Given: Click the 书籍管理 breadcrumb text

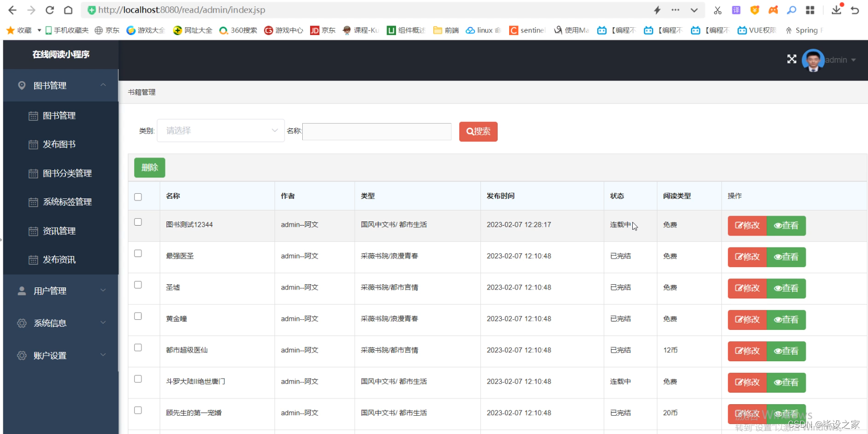Looking at the screenshot, I should [142, 92].
